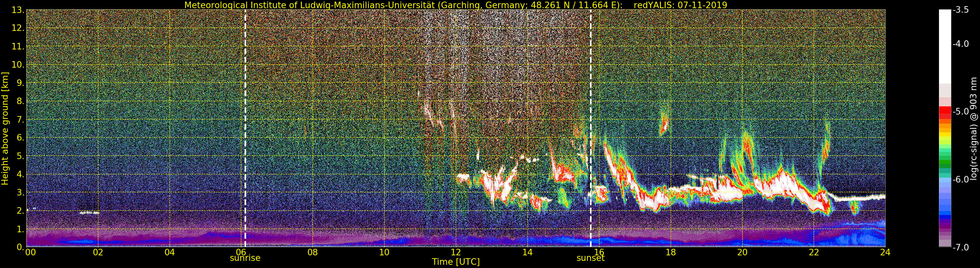The image size is (980, 268).
Task: Click the small white cloud streak near 02 UTC
Action: pyautogui.click(x=90, y=213)
